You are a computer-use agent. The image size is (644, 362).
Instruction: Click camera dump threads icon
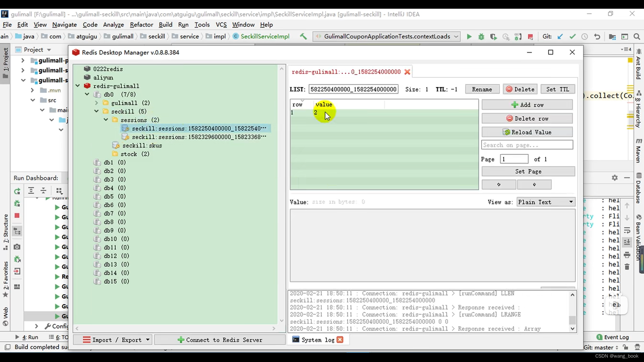click(x=17, y=247)
